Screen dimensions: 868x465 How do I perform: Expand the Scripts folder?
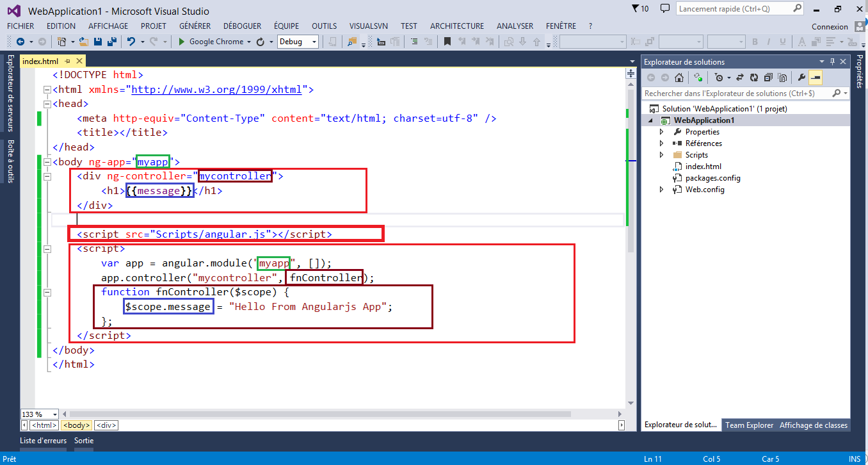662,155
